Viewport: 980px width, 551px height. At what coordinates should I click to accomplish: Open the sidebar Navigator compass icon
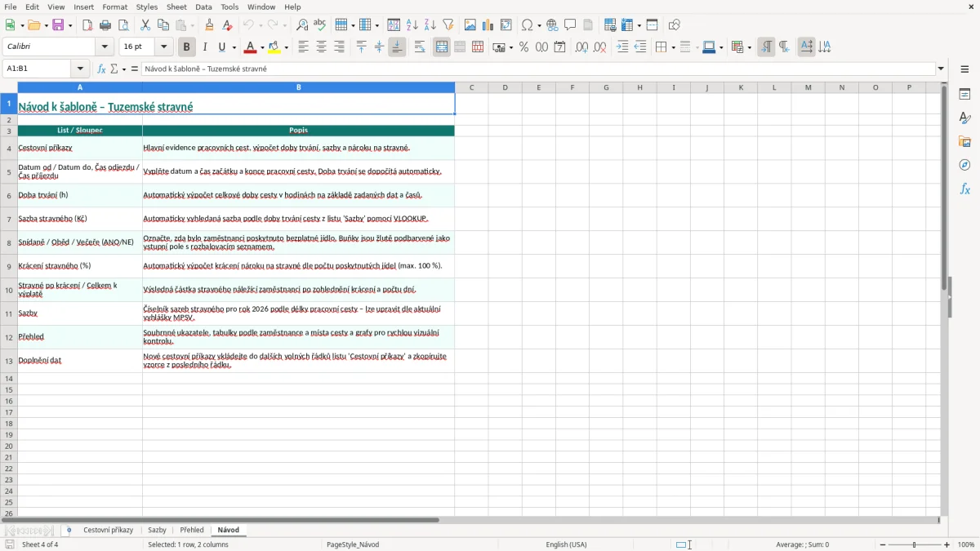tap(964, 165)
